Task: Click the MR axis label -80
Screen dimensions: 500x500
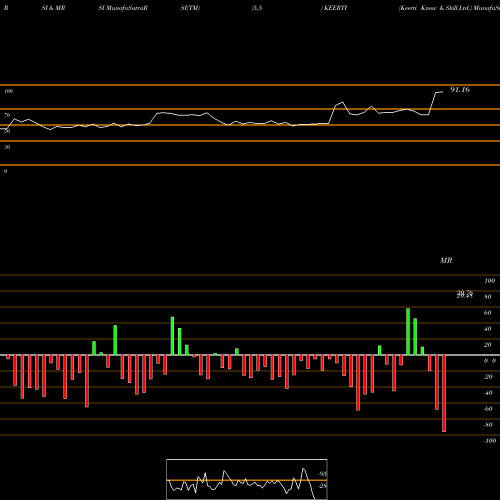Action: click(x=488, y=425)
